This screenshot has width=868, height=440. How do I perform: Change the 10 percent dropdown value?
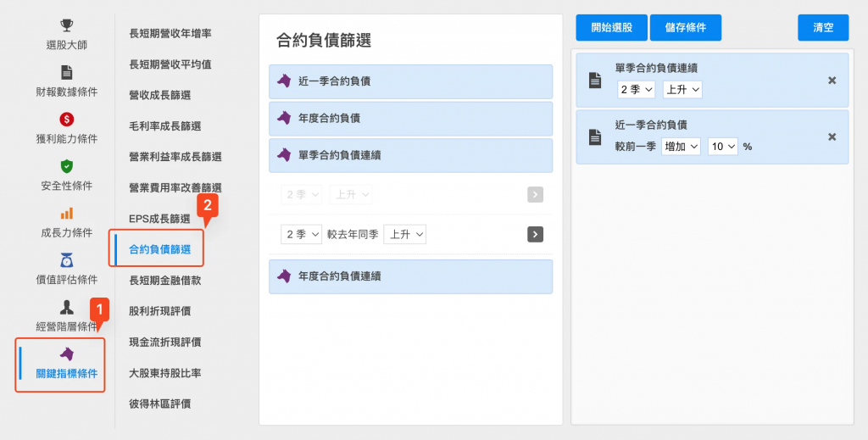pos(723,146)
